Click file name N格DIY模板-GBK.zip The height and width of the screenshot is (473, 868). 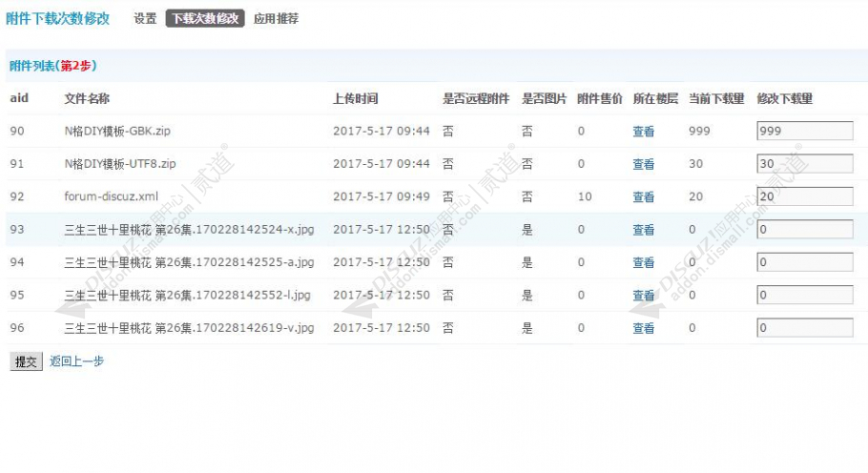(x=117, y=131)
